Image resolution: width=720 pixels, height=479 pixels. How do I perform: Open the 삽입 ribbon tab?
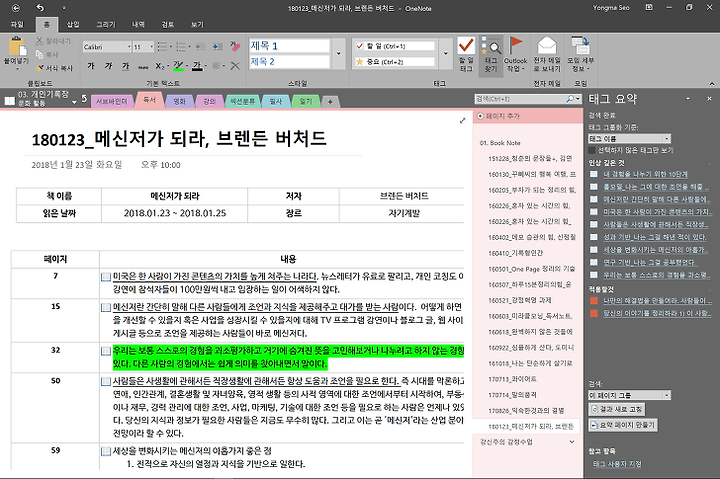tap(73, 24)
